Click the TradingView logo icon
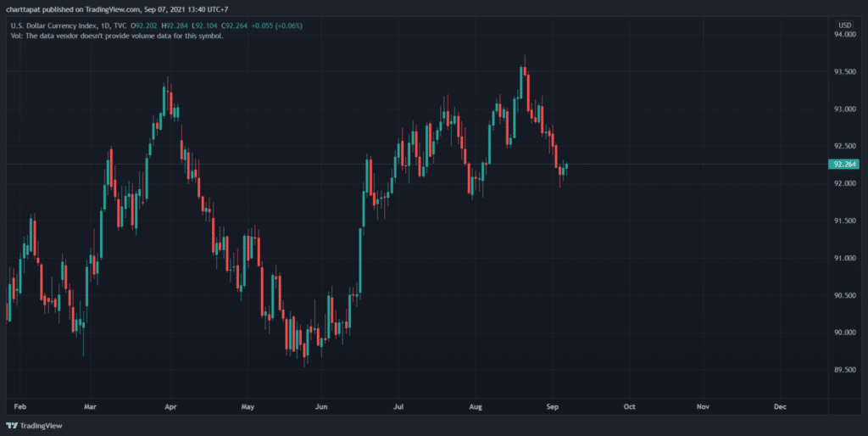 click(x=11, y=426)
